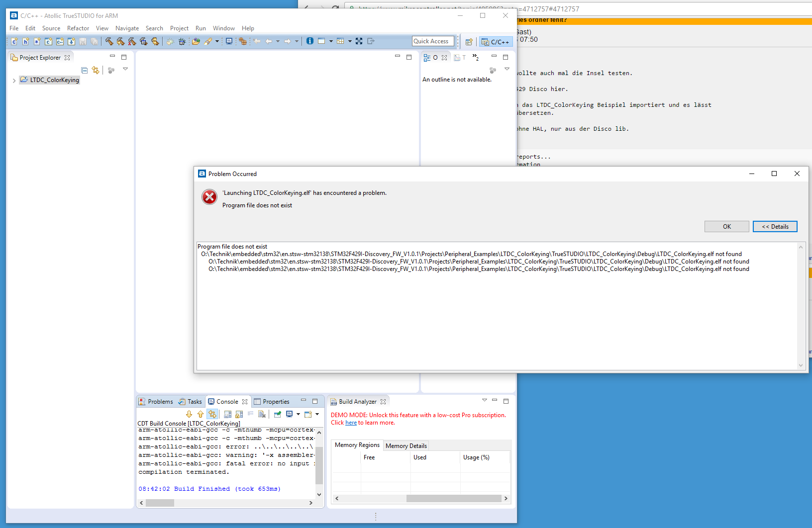Viewport: 812px width, 528px height.
Task: Click Build Analyzer horizontal scrollbar thumb
Action: (454, 498)
